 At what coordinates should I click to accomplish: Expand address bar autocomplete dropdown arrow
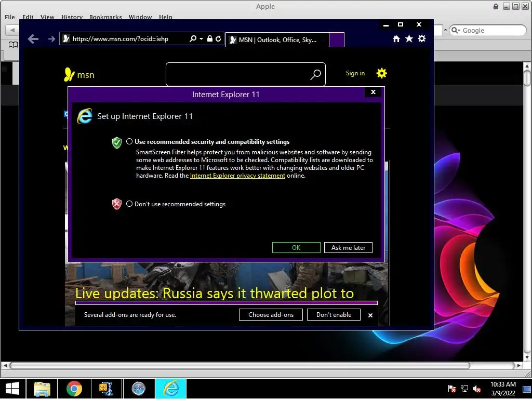201,38
